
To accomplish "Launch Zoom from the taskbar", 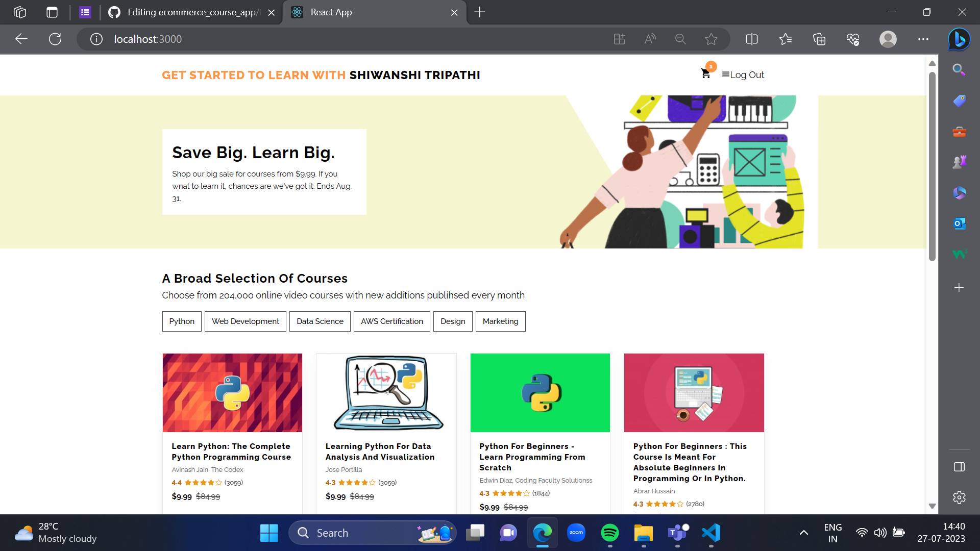I will 576,532.
